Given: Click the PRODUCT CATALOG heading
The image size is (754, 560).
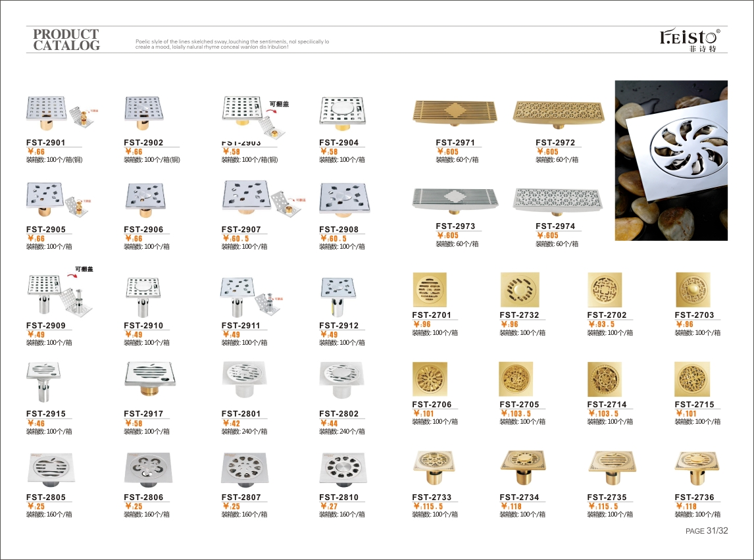Looking at the screenshot, I should point(66,39).
